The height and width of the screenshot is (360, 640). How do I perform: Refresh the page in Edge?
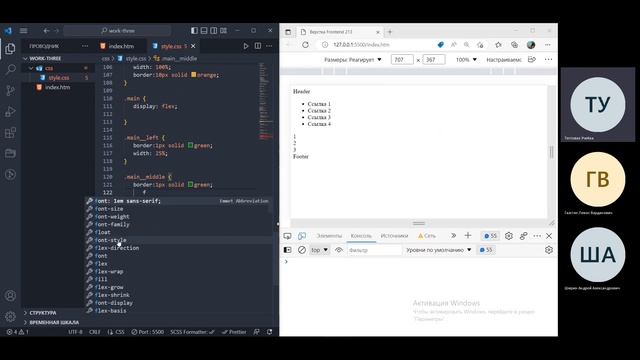(305, 45)
